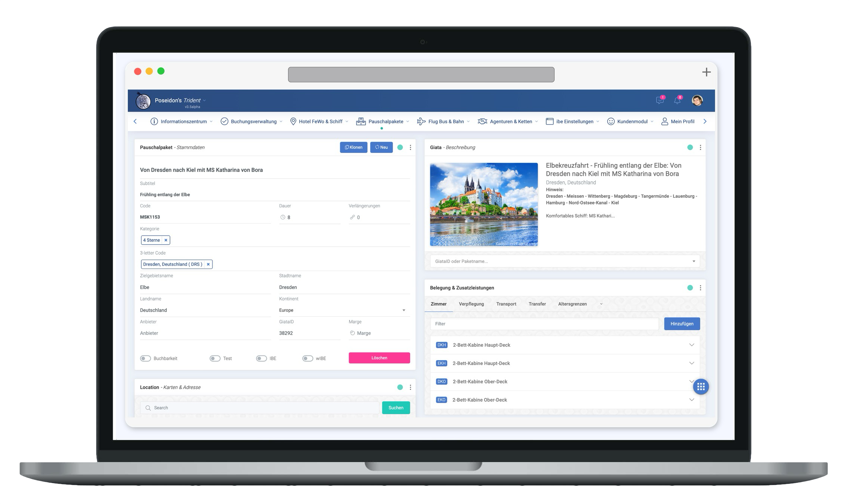Image resolution: width=849 pixels, height=504 pixels.
Task: Open the chat messages icon in header
Action: click(x=659, y=100)
